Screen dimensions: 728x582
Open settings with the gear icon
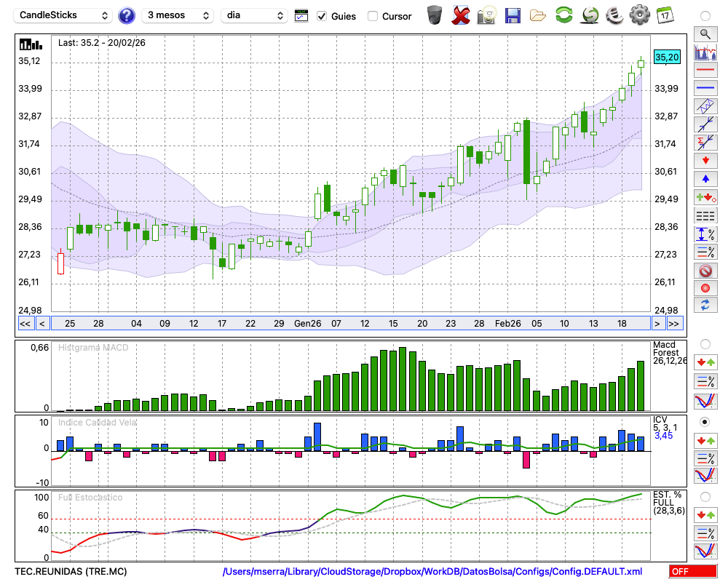(639, 15)
